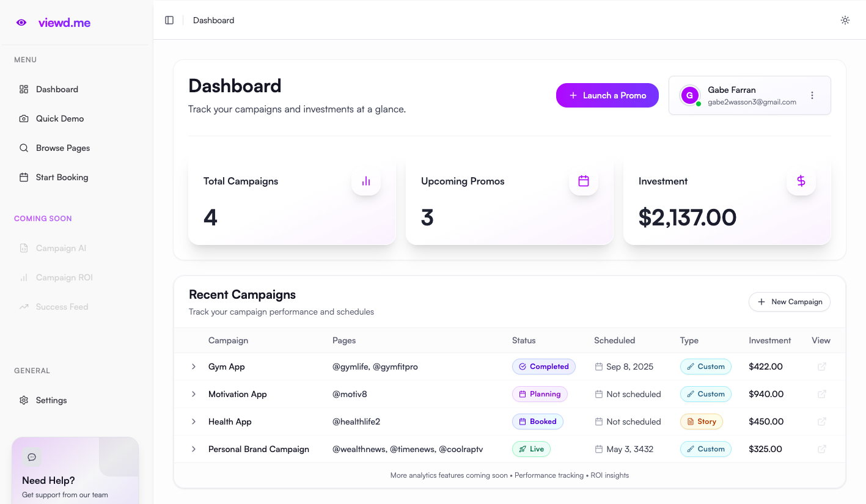Expand the Motivation App campaign row

(x=194, y=394)
